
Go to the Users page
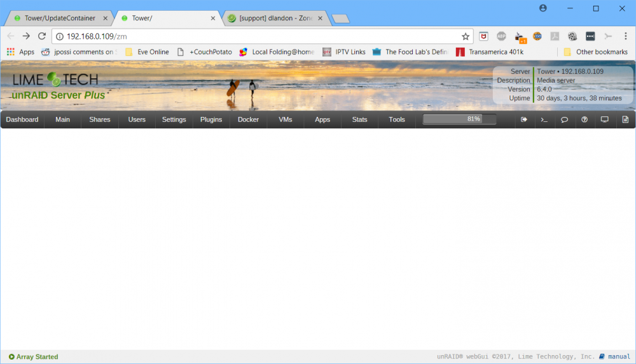coord(137,119)
